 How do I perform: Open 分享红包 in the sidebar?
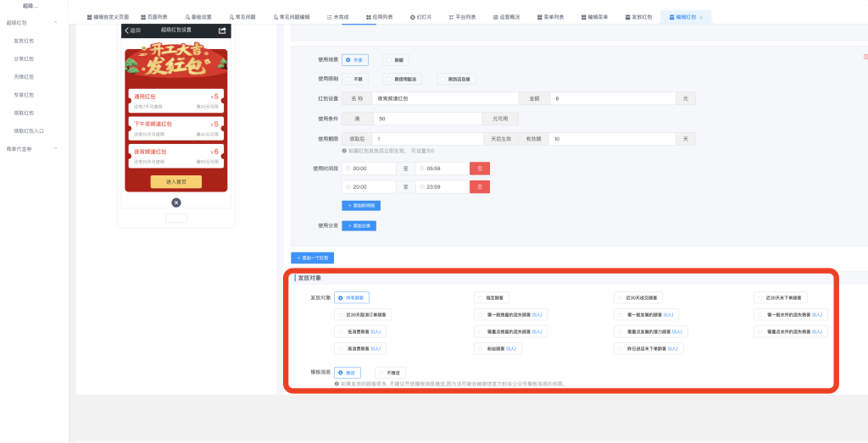pyautogui.click(x=24, y=58)
